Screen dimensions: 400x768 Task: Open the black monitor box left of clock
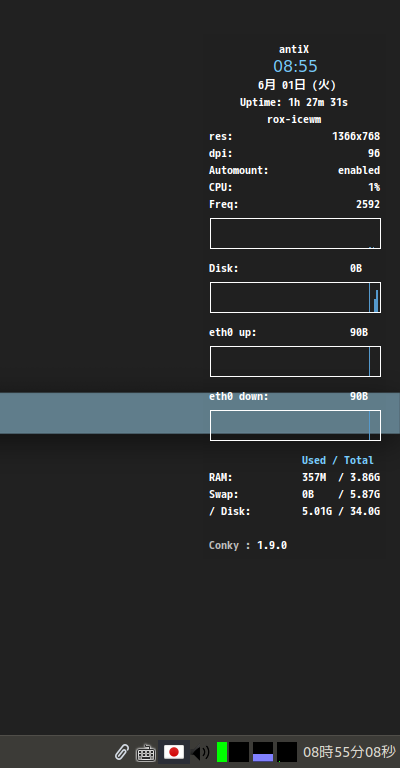287,752
